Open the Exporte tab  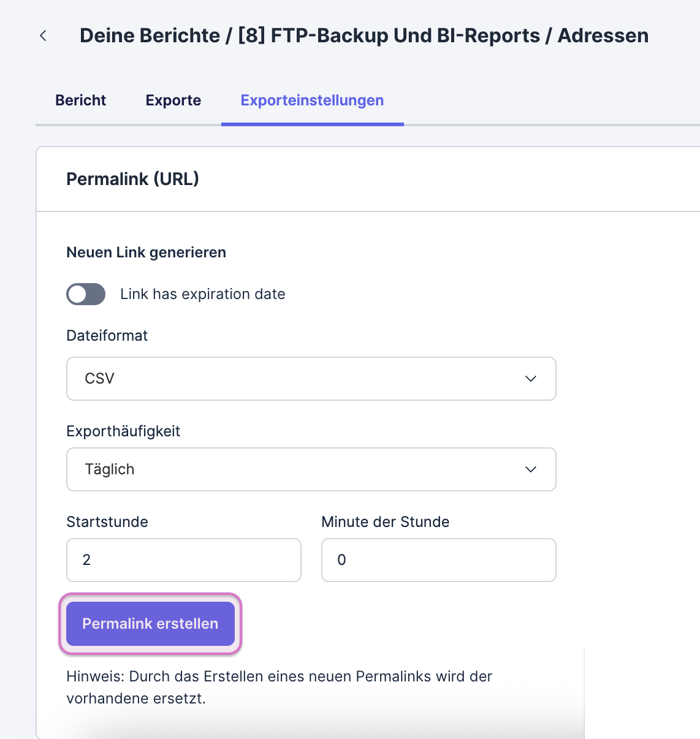click(x=173, y=100)
